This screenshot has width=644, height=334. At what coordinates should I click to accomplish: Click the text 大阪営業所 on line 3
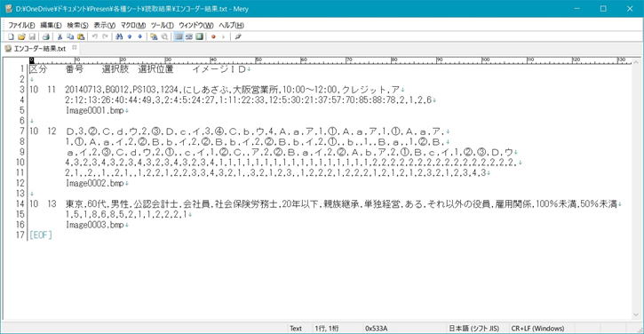pyautogui.click(x=256, y=90)
